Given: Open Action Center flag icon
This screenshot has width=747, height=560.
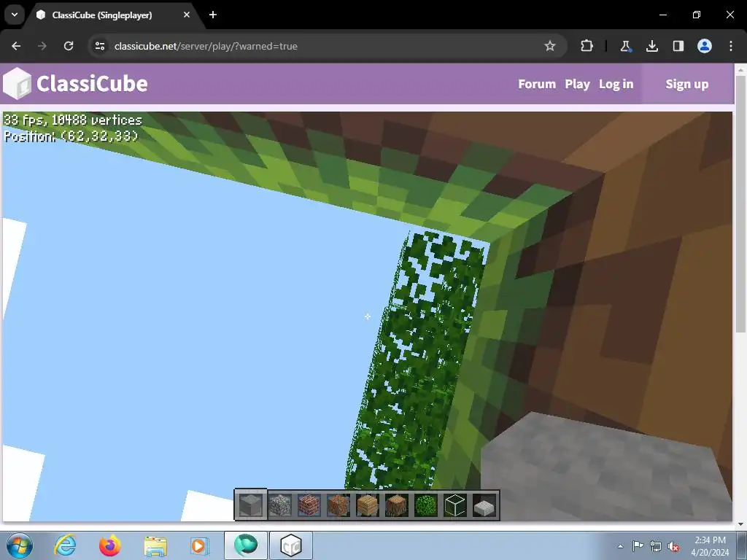Looking at the screenshot, I should (638, 545).
